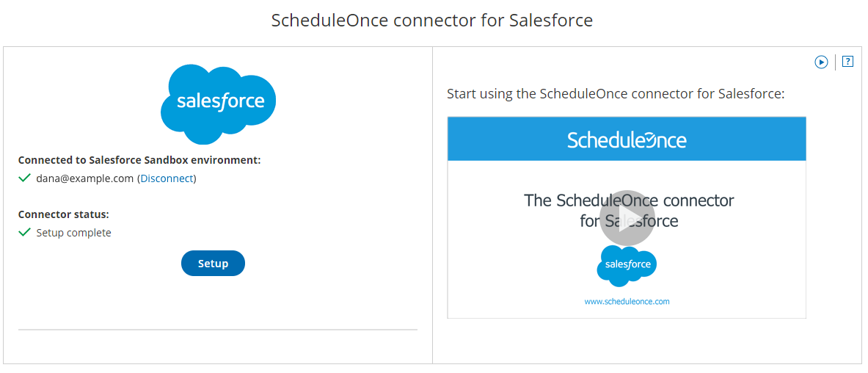Click the Disconnect link
868x373 pixels.
167,178
